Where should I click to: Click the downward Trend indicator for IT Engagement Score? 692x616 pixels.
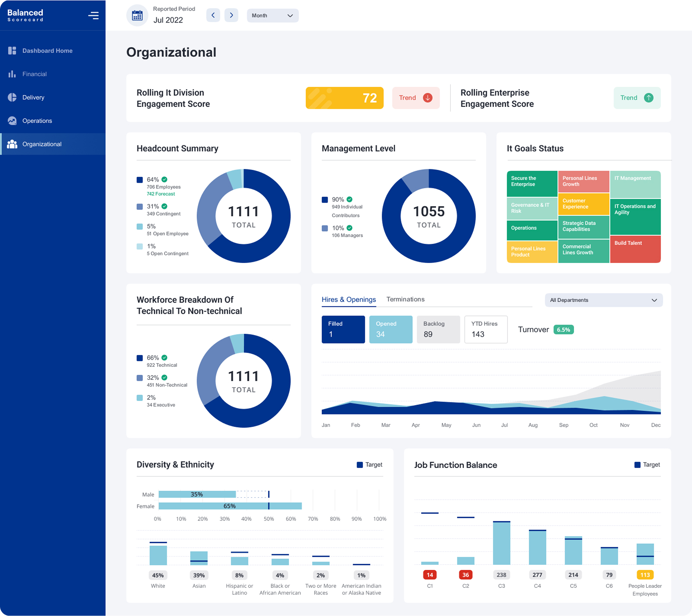(x=416, y=98)
